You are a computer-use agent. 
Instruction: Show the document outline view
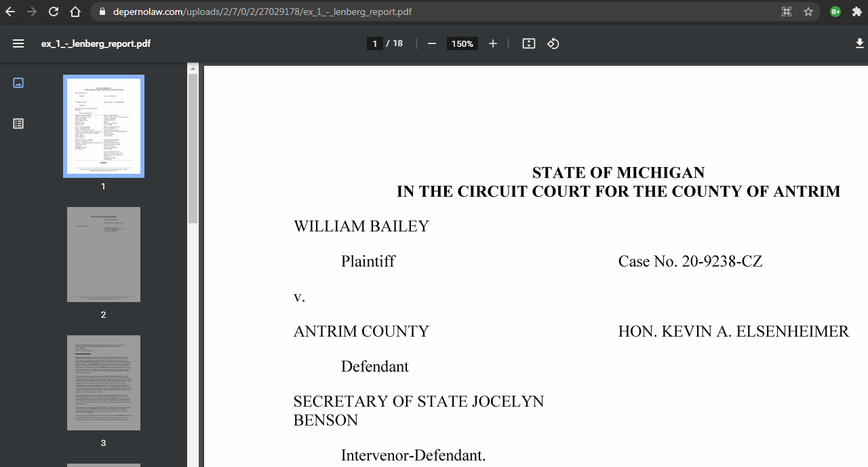point(18,124)
